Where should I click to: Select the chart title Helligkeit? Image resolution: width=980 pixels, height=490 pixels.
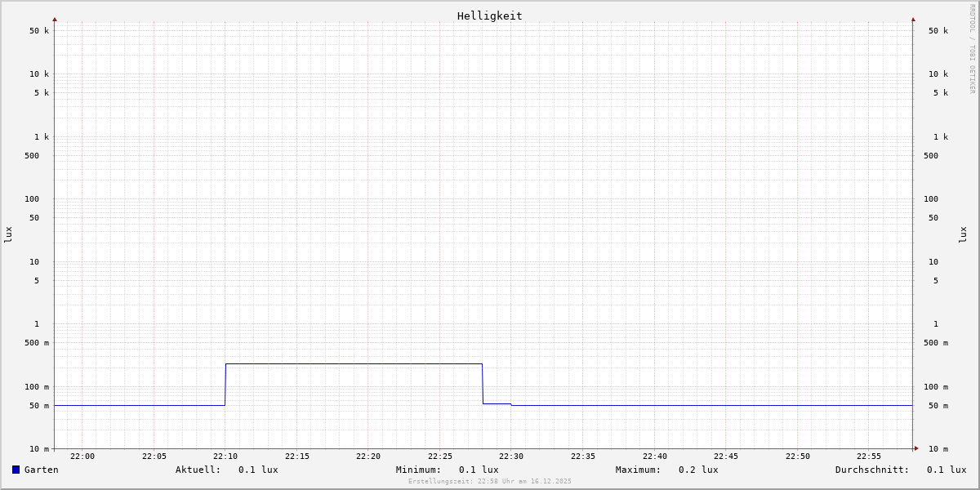coord(490,16)
